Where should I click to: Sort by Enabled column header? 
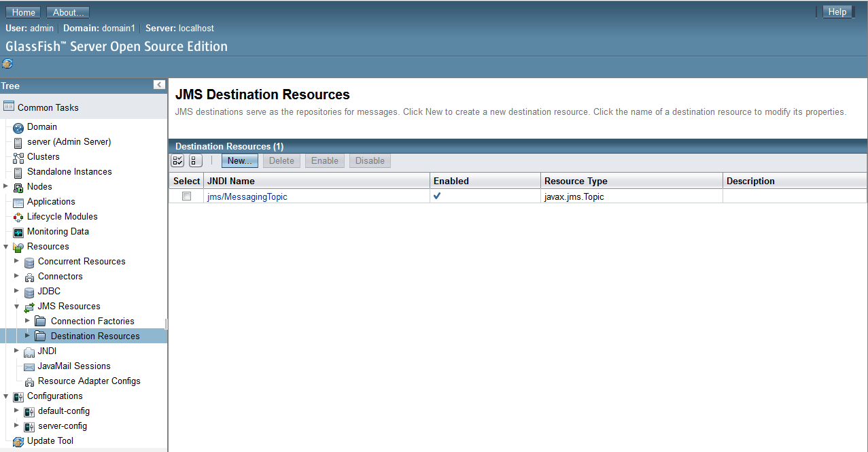pyautogui.click(x=451, y=181)
